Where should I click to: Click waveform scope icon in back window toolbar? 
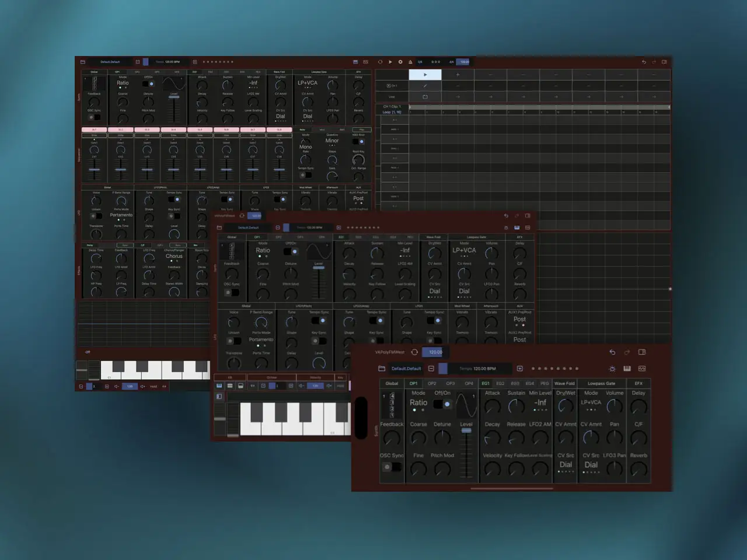click(x=365, y=61)
